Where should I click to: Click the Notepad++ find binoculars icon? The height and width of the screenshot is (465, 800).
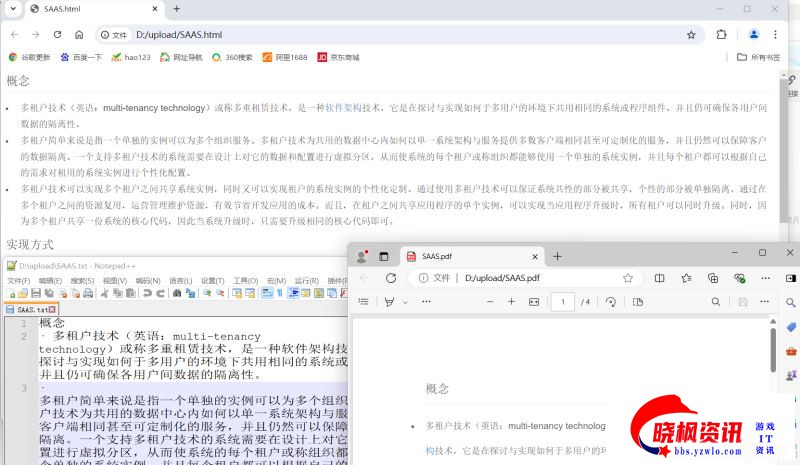click(x=178, y=293)
